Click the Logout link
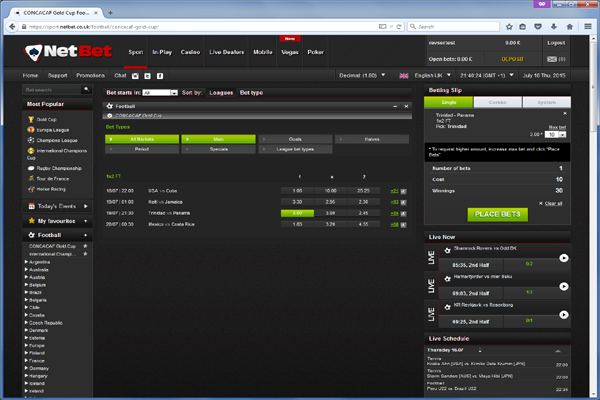The image size is (600, 400). pyautogui.click(x=556, y=43)
